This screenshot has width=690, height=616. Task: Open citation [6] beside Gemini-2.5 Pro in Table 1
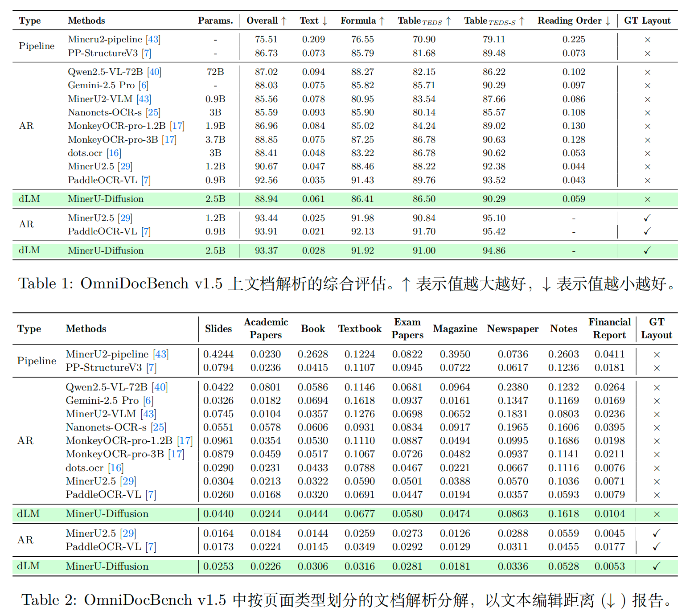(144, 85)
